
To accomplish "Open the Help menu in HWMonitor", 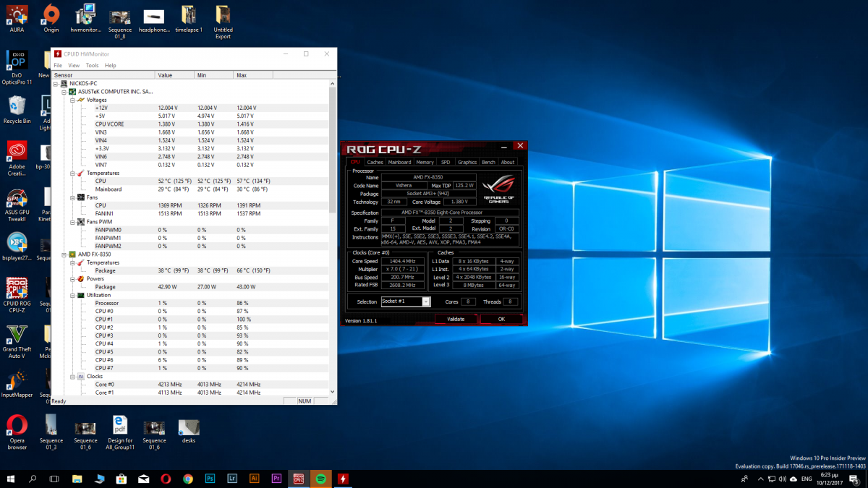I will click(110, 66).
